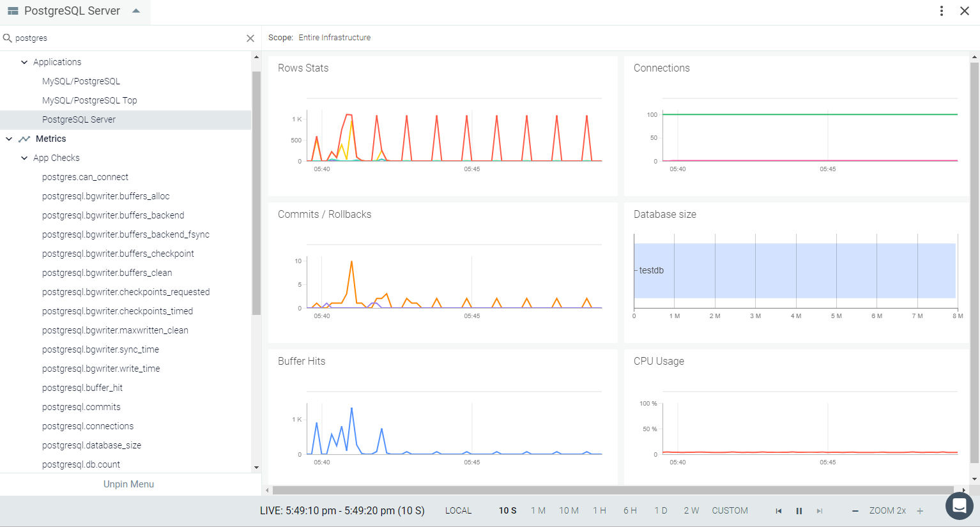Switch to the 10 M interval
This screenshot has width=980, height=527.
pyautogui.click(x=569, y=511)
